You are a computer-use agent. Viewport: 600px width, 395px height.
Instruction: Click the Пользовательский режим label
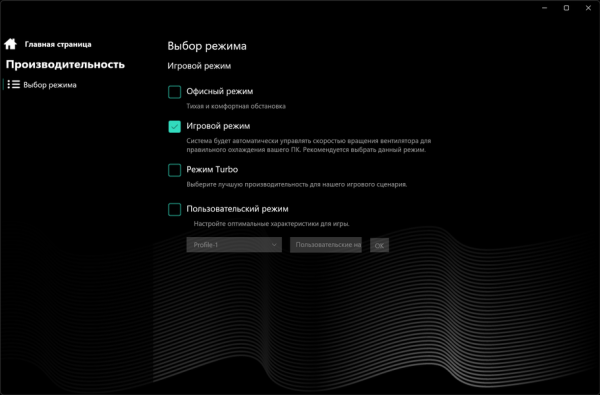point(237,209)
